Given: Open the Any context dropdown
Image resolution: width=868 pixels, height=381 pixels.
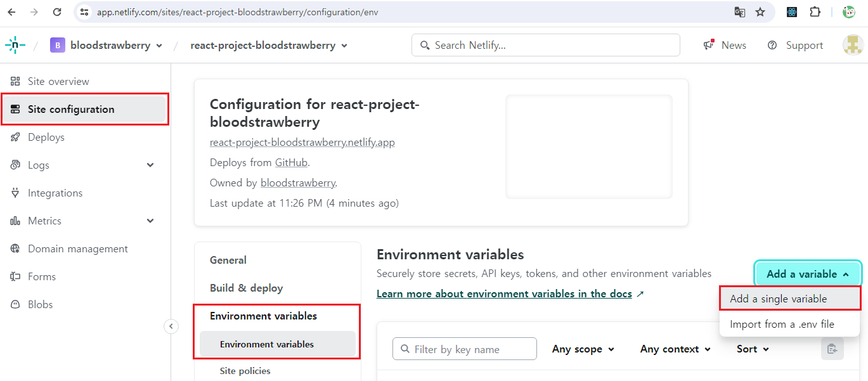Looking at the screenshot, I should (675, 349).
